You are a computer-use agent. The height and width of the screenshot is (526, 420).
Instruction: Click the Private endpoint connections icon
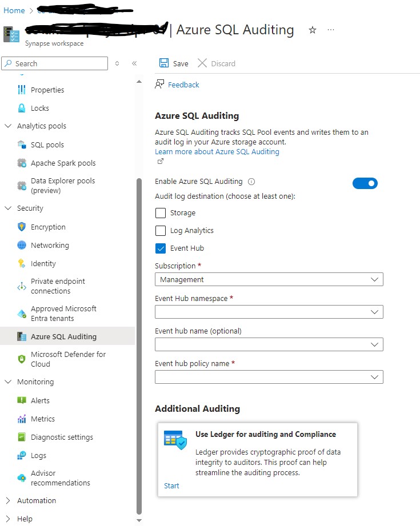tap(22, 286)
